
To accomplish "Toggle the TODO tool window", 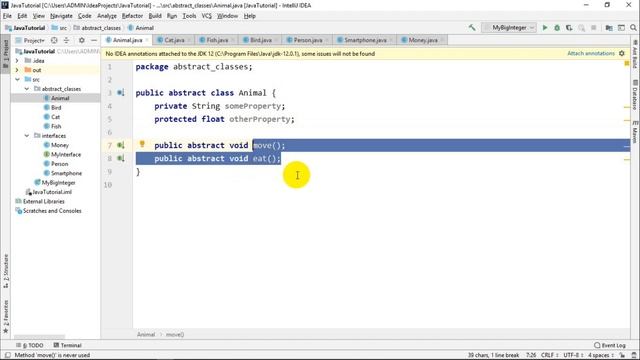I will coord(29,345).
